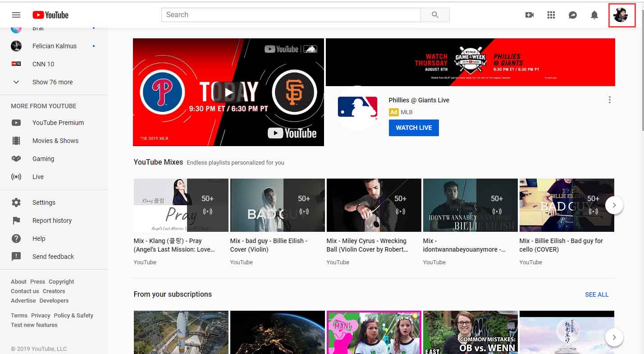644x354 pixels.
Task: Click the YouTube Premium icon
Action: [16, 123]
